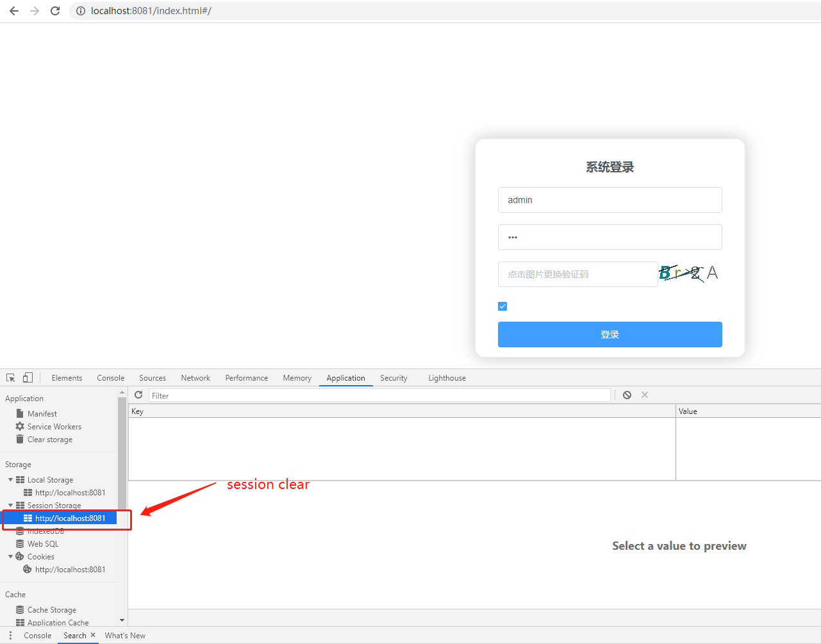Open the Service Workers panel
The width and height of the screenshot is (821, 644).
pyautogui.click(x=53, y=426)
